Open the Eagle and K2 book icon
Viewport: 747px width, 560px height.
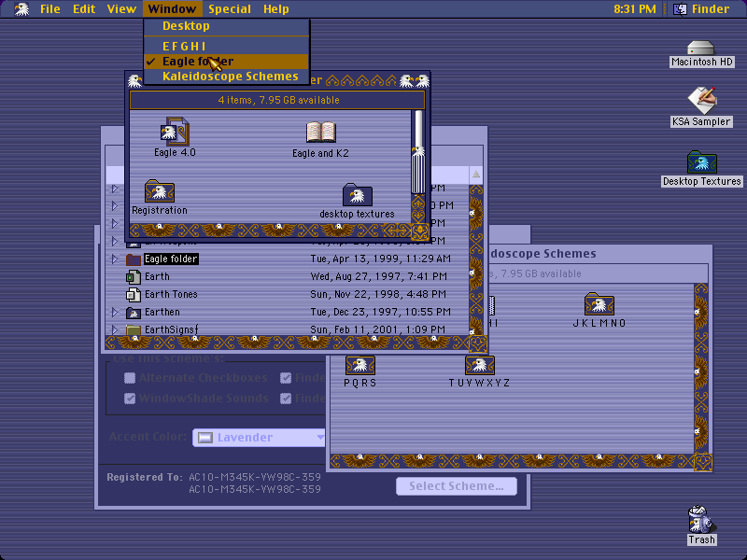point(320,132)
